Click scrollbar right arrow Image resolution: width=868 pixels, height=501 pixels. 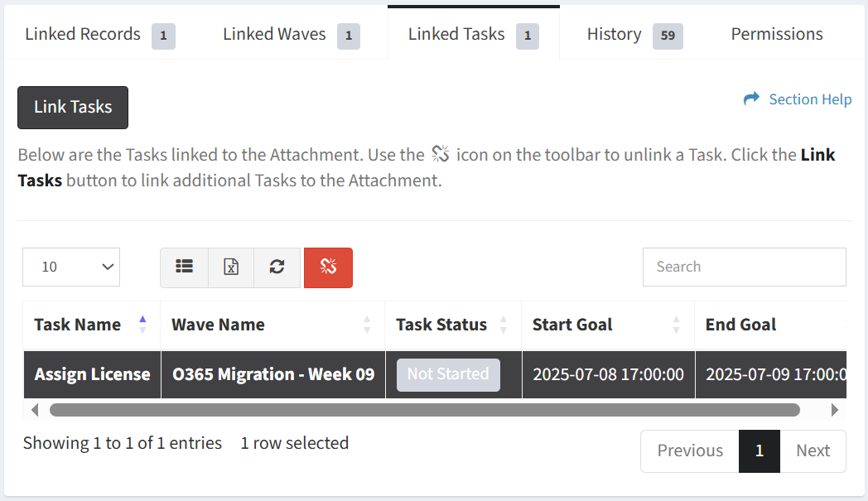[835, 410]
